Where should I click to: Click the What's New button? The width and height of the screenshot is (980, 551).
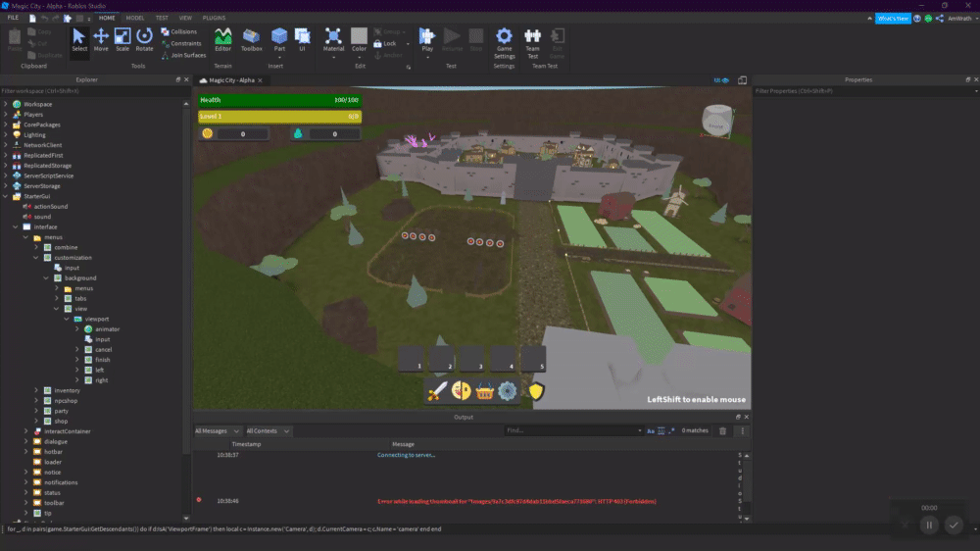coord(893,19)
